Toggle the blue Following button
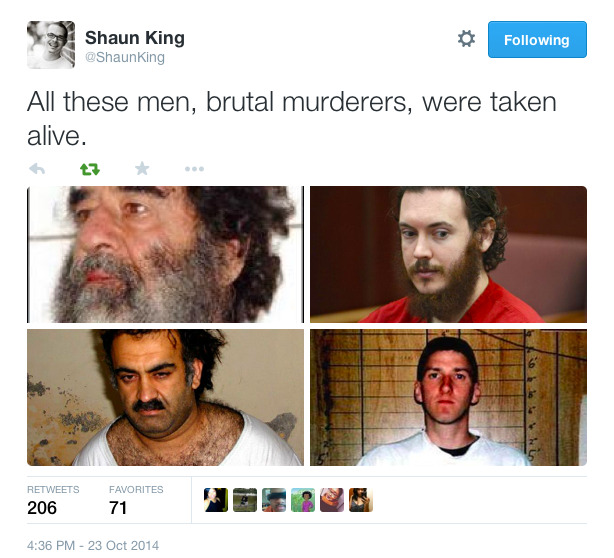The image size is (614, 558). tap(537, 40)
